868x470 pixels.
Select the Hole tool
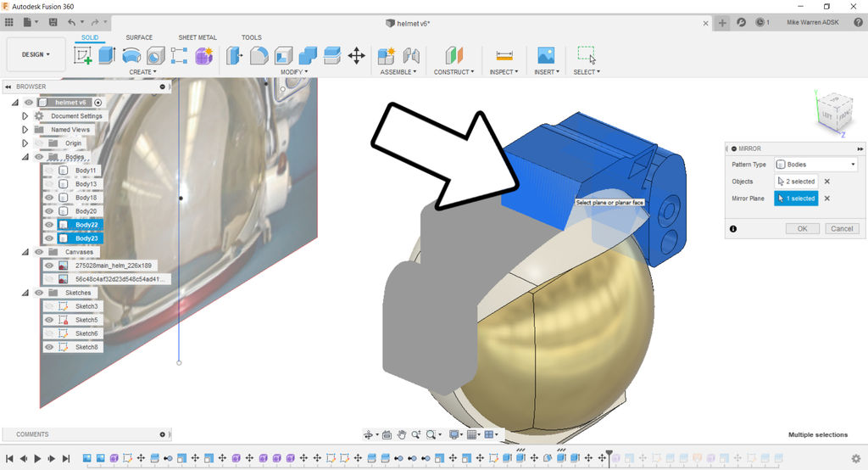[x=156, y=55]
